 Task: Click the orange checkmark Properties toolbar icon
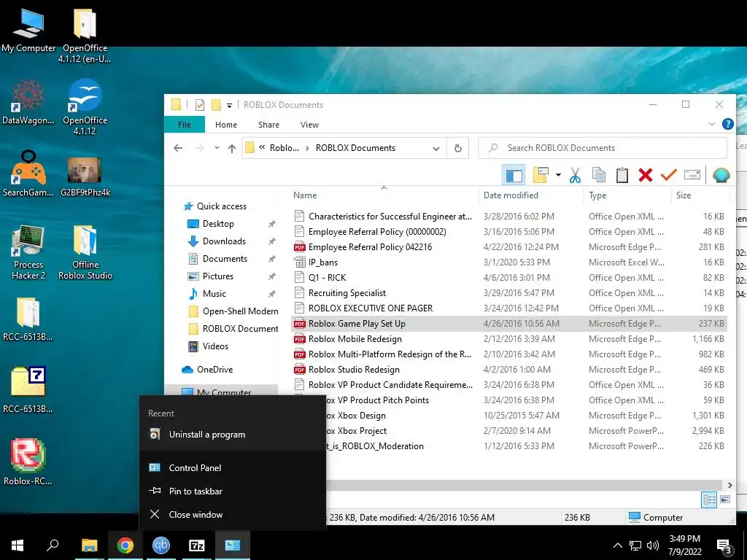668,175
